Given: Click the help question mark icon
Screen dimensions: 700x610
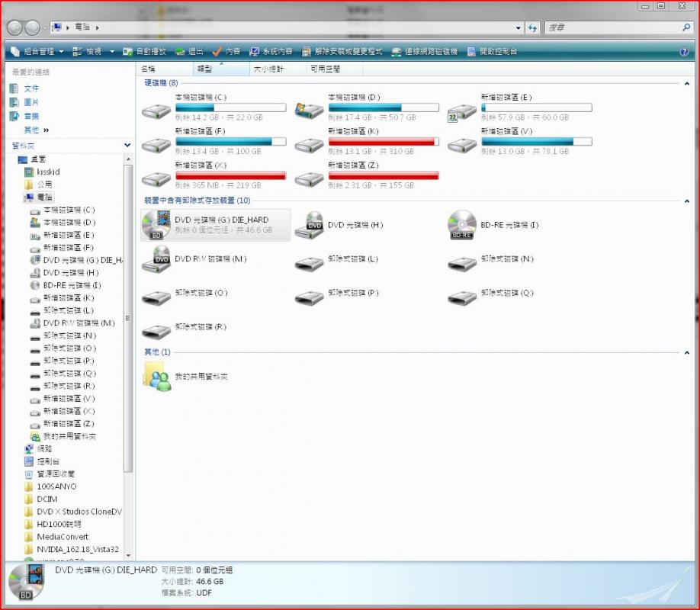Looking at the screenshot, I should tap(684, 52).
